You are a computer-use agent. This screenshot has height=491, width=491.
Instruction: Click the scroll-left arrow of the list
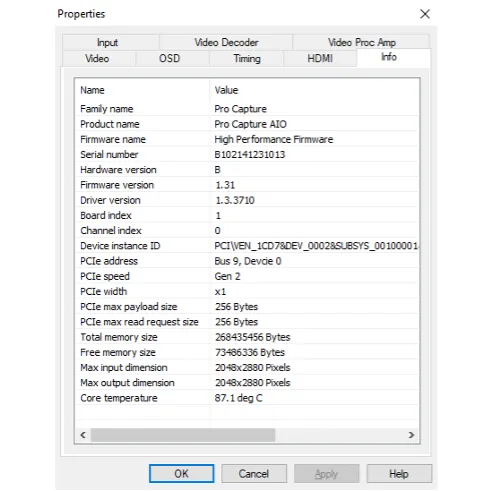click(83, 435)
